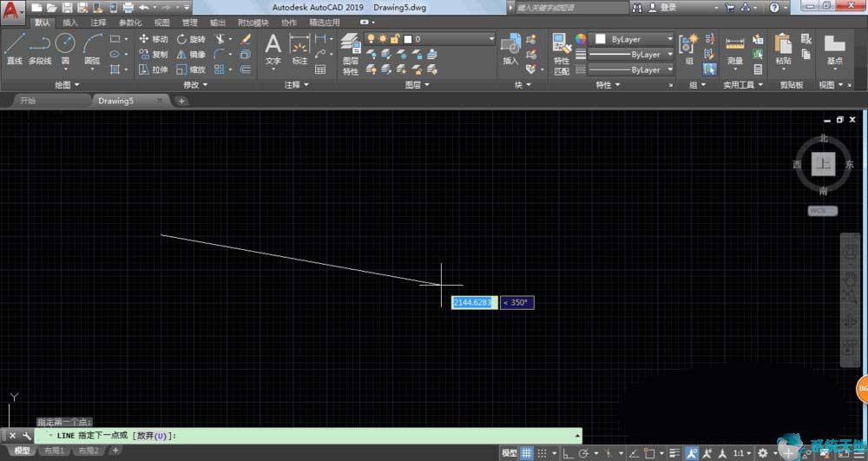This screenshot has height=461, width=868.
Task: Click the Plot/print icon in quick access toolbar
Action: 128,8
